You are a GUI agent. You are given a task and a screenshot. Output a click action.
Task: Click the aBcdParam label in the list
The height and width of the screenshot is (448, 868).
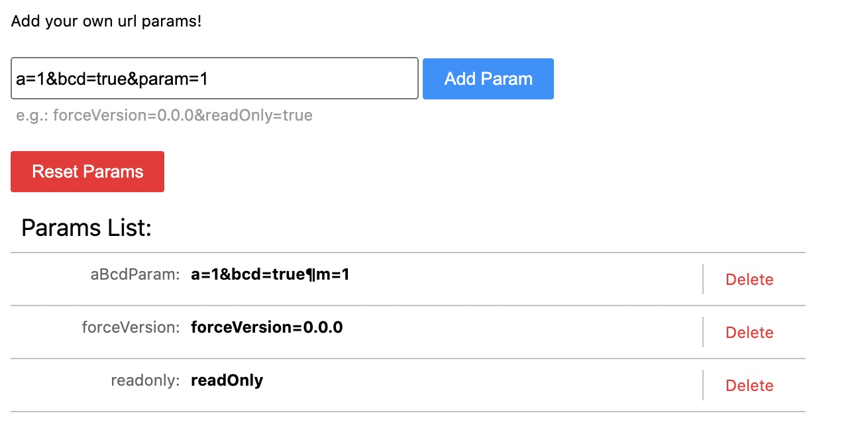pyautogui.click(x=135, y=275)
